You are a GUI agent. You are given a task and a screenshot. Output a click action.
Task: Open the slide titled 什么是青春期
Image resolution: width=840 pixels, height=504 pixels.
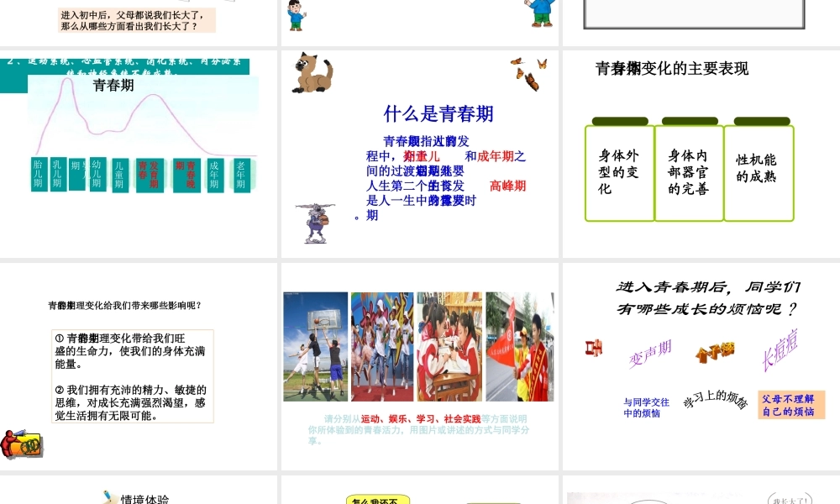419,154
